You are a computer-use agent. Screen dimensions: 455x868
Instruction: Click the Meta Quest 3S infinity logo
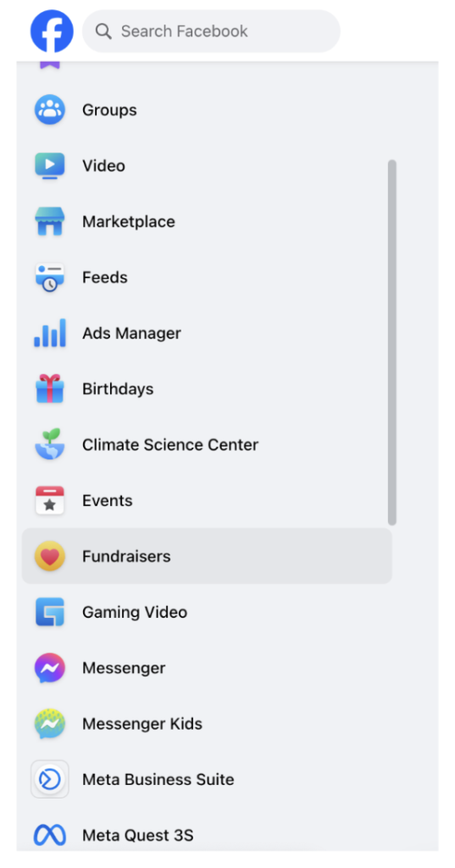click(50, 835)
